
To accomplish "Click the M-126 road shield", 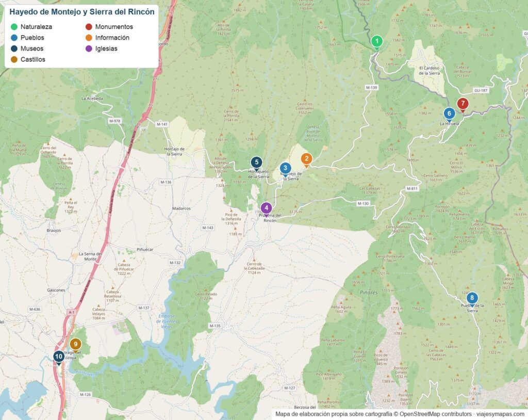I will tap(85, 394).
